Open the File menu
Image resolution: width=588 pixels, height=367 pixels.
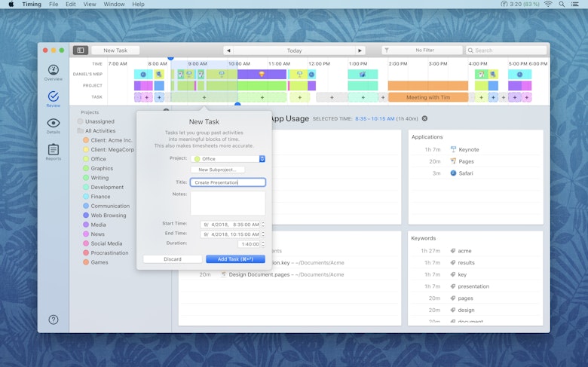coord(54,4)
